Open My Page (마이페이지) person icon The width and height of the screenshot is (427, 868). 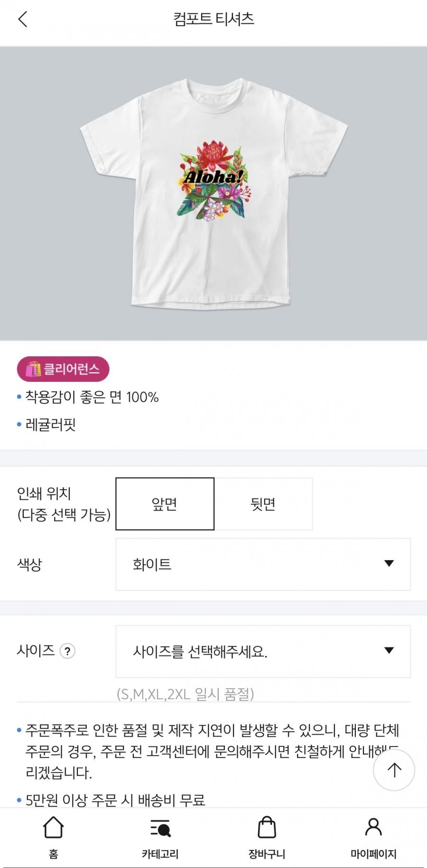(x=373, y=828)
